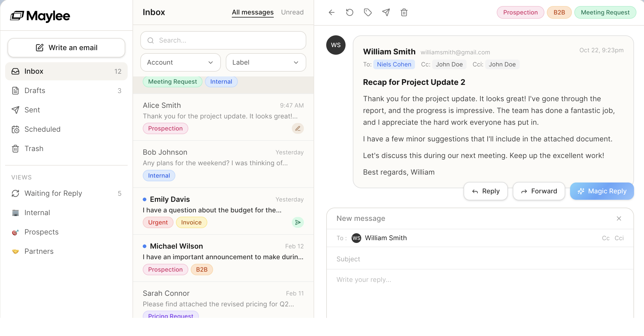
Task: Show Cci field in new message
Action: [x=619, y=238]
